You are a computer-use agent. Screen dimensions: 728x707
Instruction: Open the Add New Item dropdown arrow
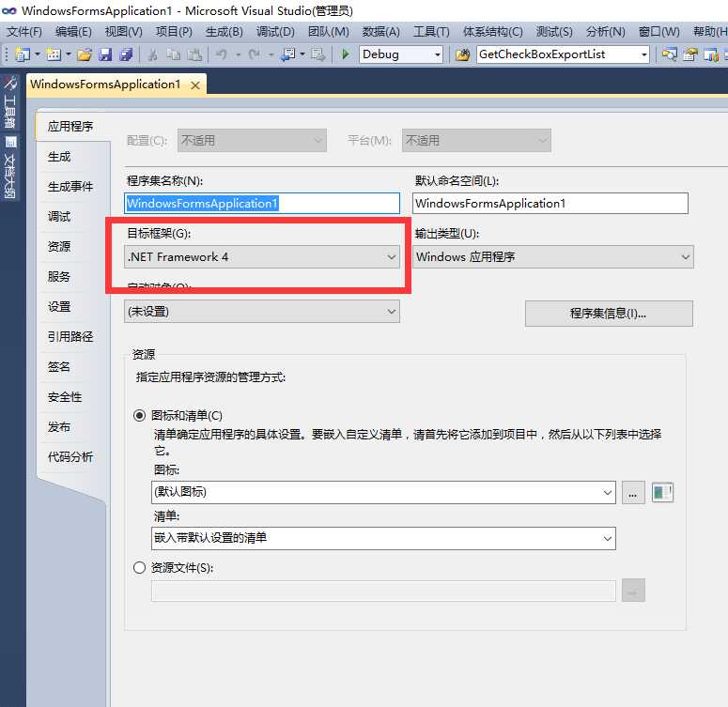pyautogui.click(x=69, y=54)
